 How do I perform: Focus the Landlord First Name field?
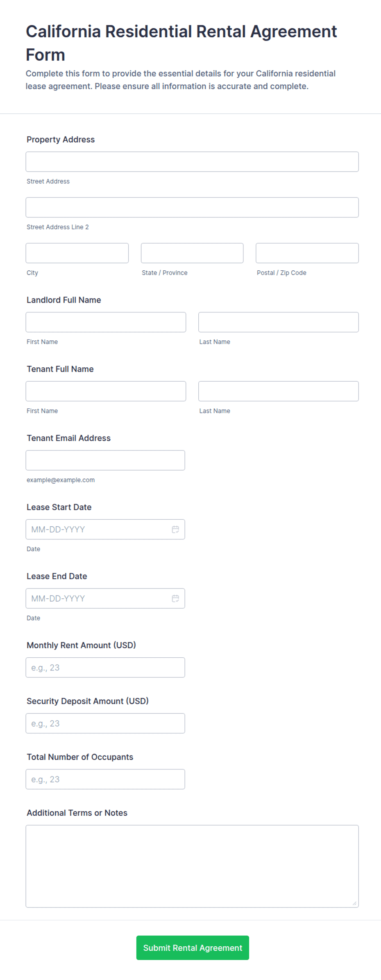coord(106,322)
